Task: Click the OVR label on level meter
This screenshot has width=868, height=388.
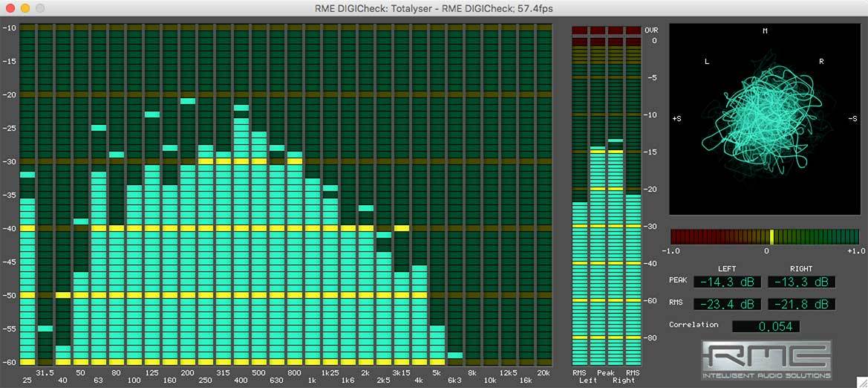Action: pos(650,30)
